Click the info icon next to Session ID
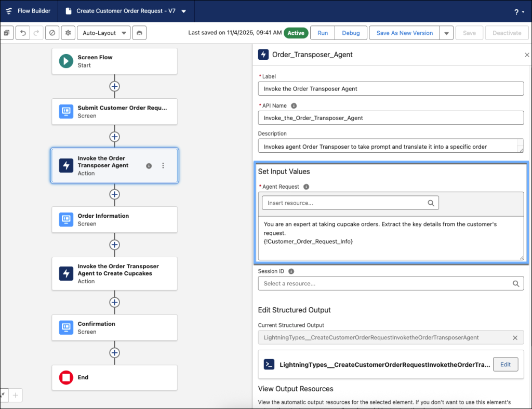 click(x=291, y=271)
